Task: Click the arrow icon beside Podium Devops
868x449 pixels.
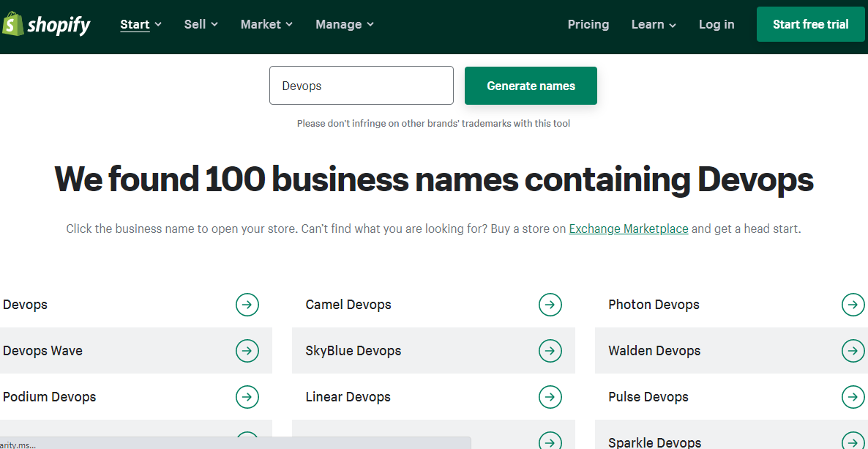Action: (x=247, y=396)
